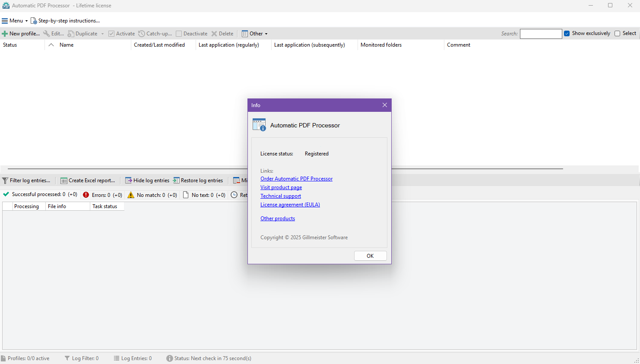This screenshot has height=364, width=640.
Task: Click the Delete X icon
Action: (214, 34)
